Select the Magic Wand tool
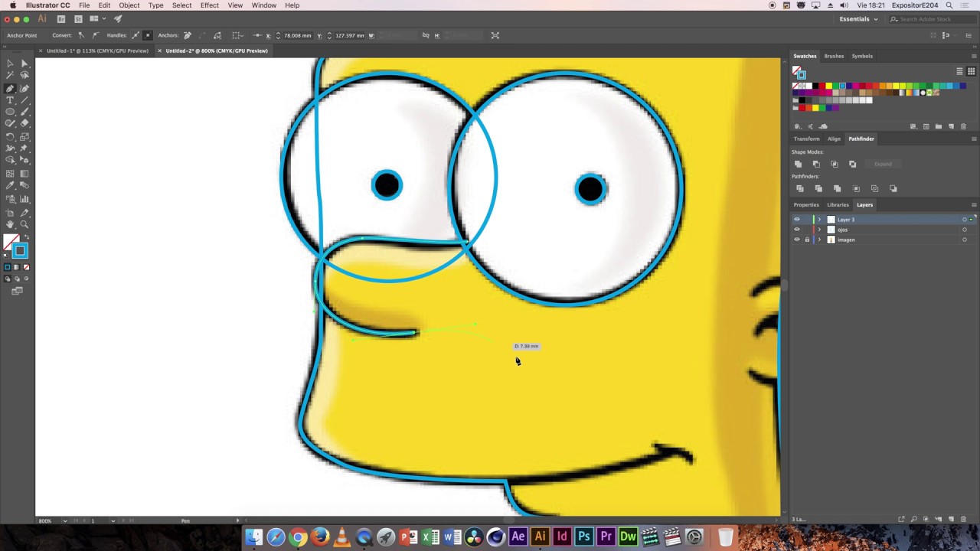 coord(10,76)
